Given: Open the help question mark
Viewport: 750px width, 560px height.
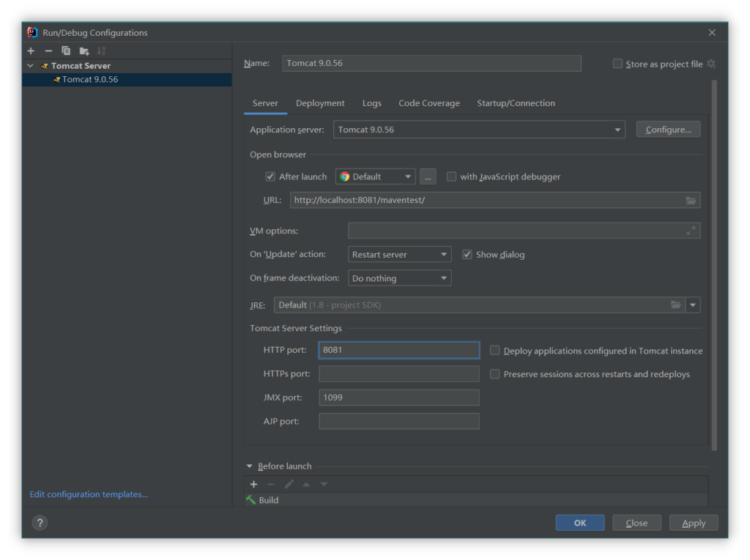Looking at the screenshot, I should tap(40, 523).
